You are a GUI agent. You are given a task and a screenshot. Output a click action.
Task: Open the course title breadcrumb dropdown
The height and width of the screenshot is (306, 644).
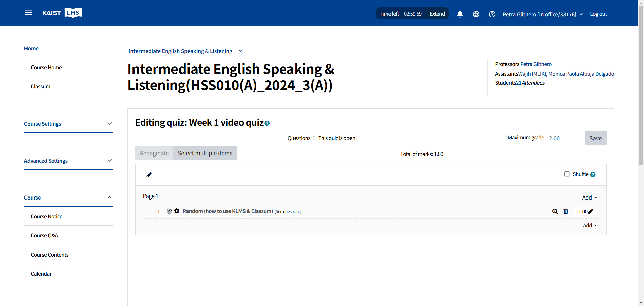[240, 51]
